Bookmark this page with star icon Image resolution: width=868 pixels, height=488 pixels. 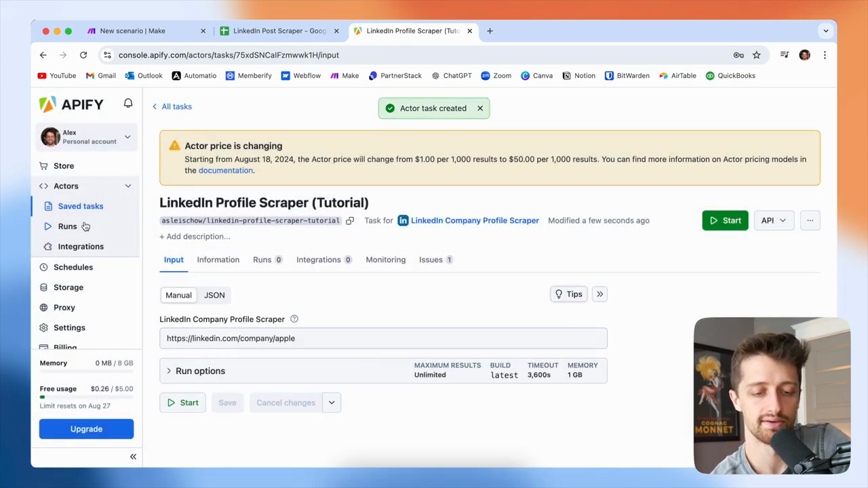pyautogui.click(x=757, y=55)
